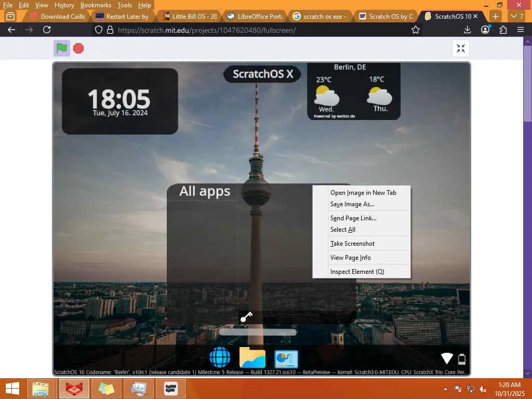Screen dimensions: 532x399
Task: Close the ScratchOS 10 tab
Action: coord(475,16)
